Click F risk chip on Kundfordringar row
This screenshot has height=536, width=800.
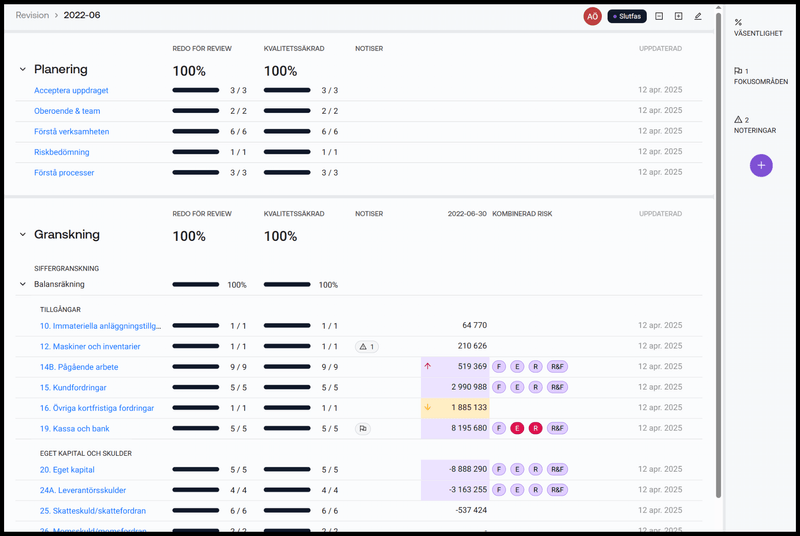tap(499, 387)
